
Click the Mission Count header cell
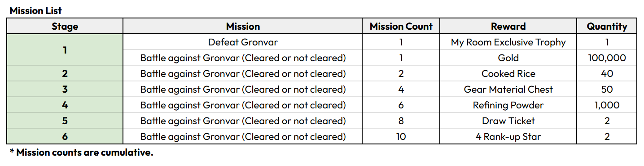(401, 27)
